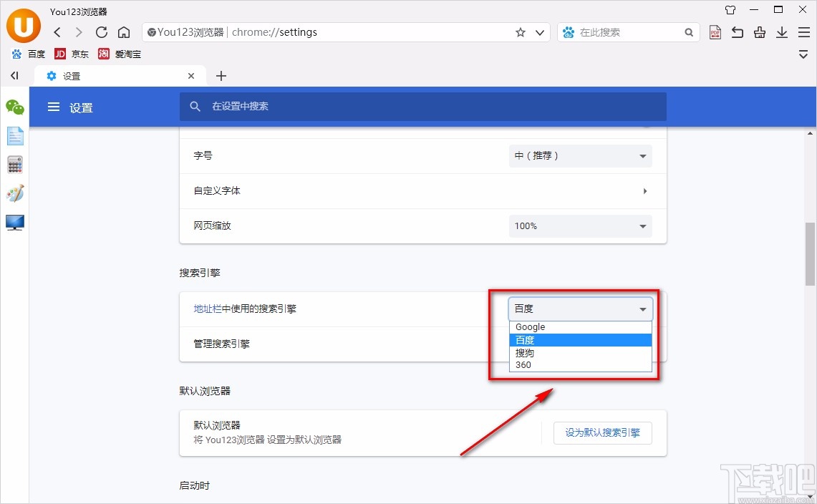Open the skin shirt icon in title bar

click(730, 10)
